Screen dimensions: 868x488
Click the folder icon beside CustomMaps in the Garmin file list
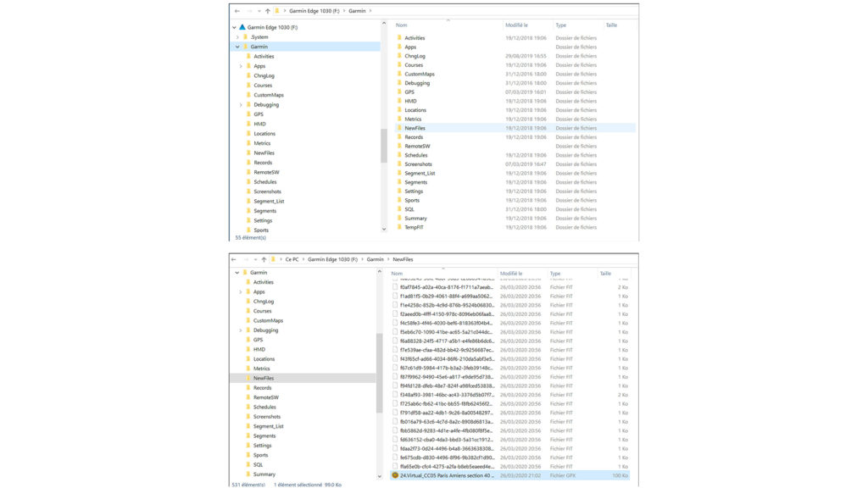(399, 74)
